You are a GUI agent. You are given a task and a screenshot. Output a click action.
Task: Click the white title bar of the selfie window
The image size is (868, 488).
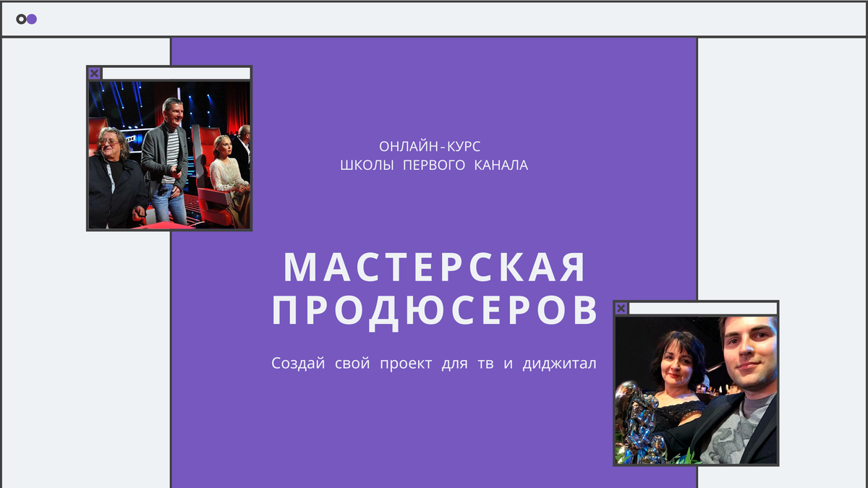(x=702, y=309)
